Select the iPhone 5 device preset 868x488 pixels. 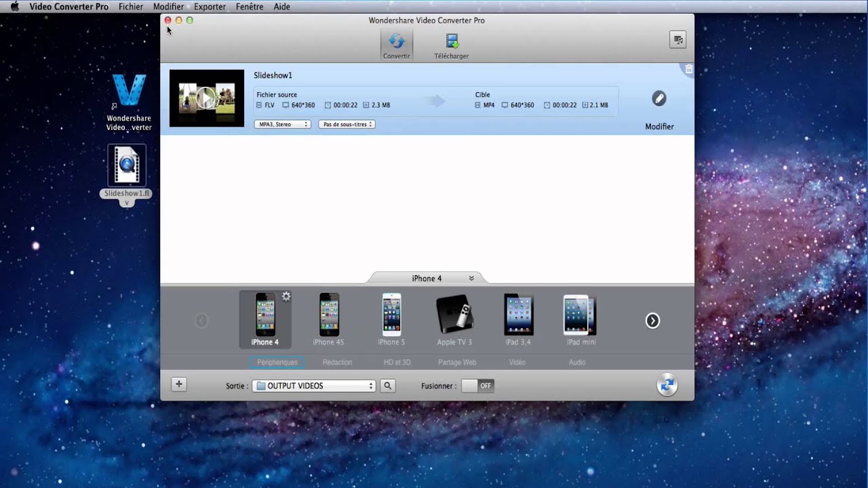click(392, 319)
